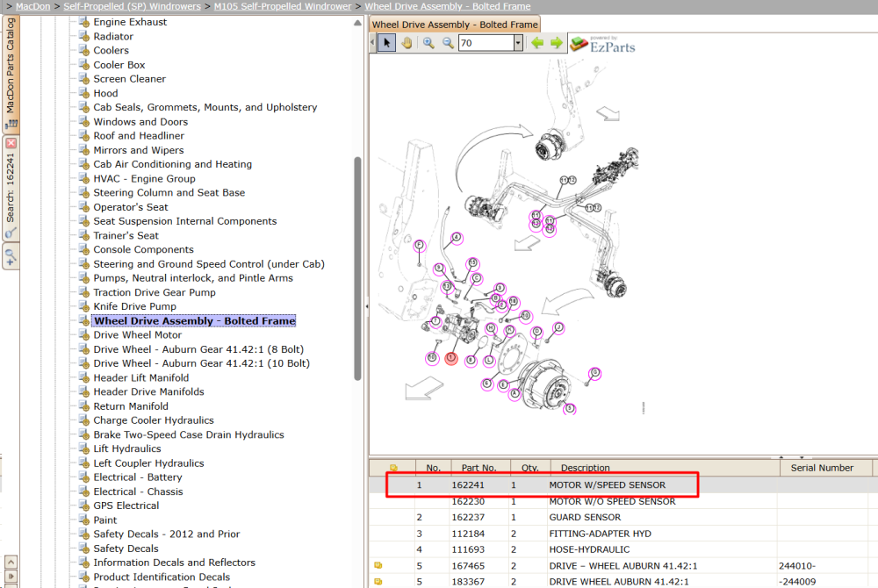The image size is (878, 588).
Task: Go to next page with right green arrow
Action: click(x=557, y=43)
